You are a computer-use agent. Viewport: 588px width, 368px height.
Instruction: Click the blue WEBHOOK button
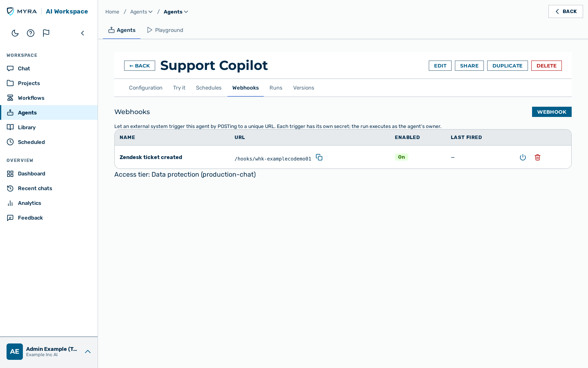pos(551,112)
